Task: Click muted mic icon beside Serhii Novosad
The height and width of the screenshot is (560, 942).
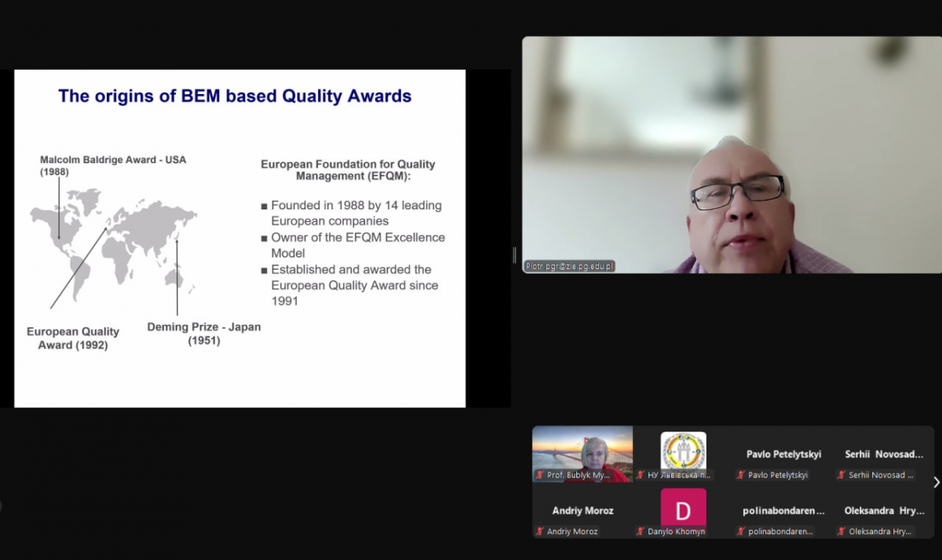Action: (840, 475)
